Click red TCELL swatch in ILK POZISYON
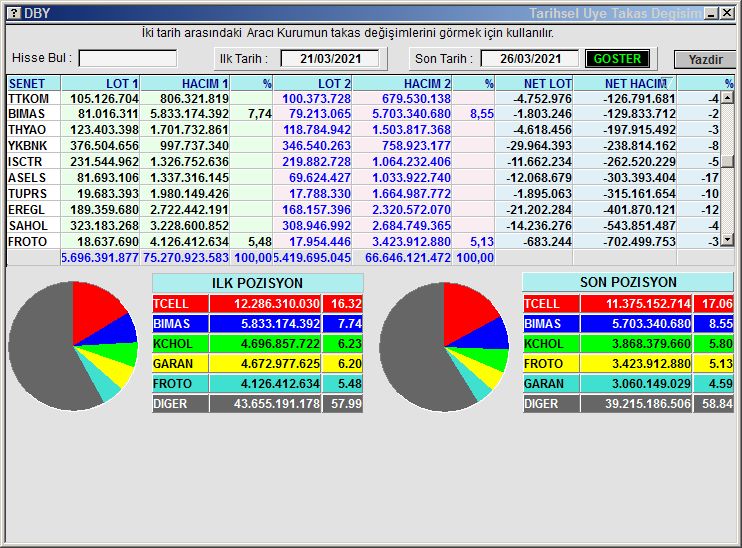The height and width of the screenshot is (548, 742). pyautogui.click(x=180, y=304)
